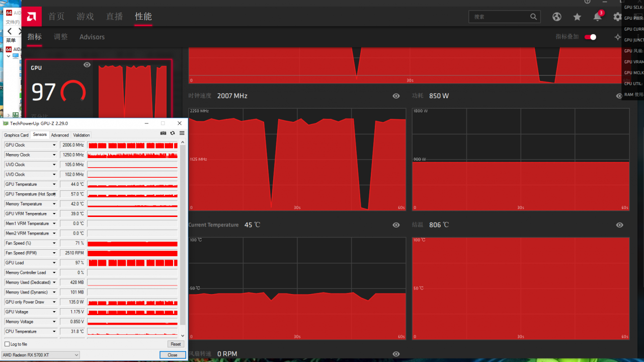The width and height of the screenshot is (644, 362).
Task: Toggle the metrics overlay switch
Action: coord(591,37)
